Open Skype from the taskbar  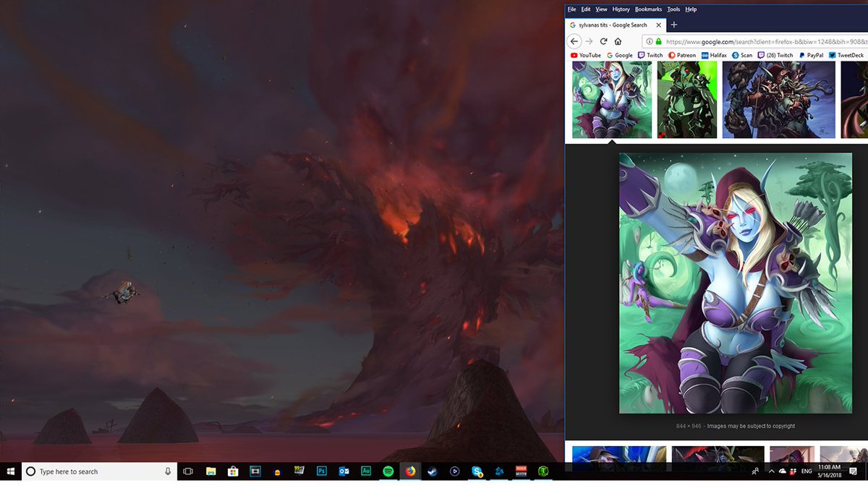pyautogui.click(x=477, y=471)
